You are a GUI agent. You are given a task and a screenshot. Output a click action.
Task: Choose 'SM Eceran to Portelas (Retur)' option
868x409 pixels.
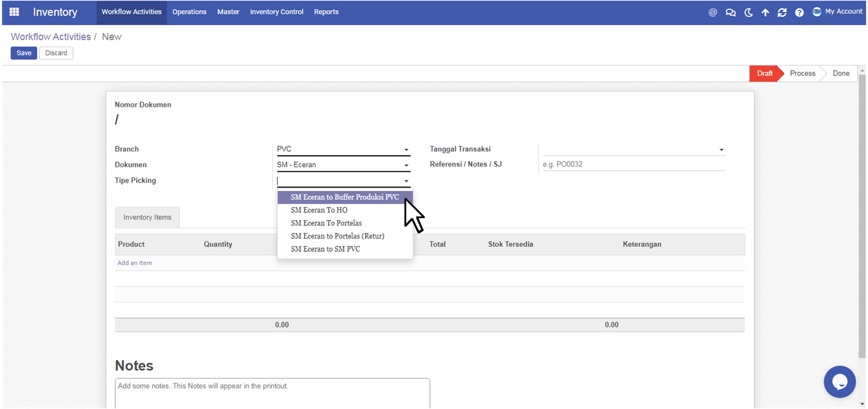(x=337, y=236)
